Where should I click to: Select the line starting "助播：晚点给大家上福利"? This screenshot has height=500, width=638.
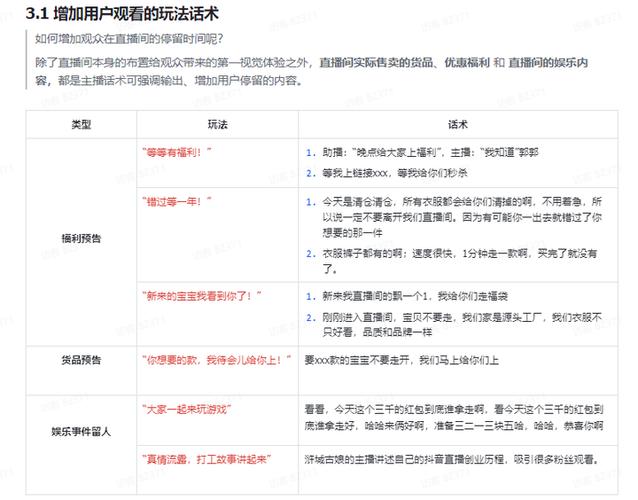click(x=430, y=153)
